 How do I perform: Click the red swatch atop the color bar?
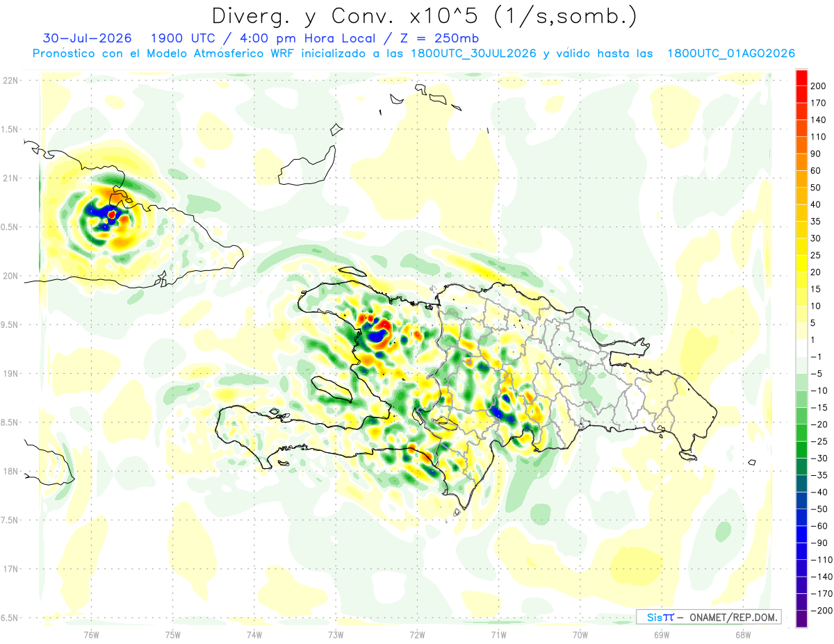point(801,76)
